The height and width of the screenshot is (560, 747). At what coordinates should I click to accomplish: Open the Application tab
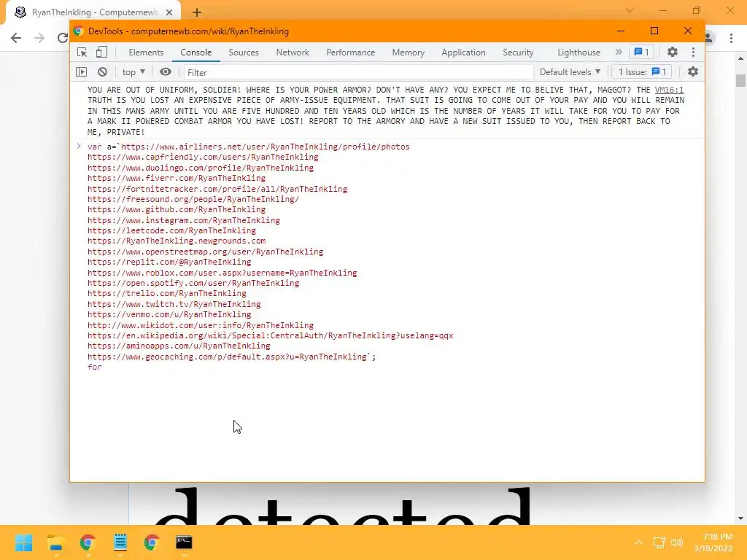tap(463, 52)
